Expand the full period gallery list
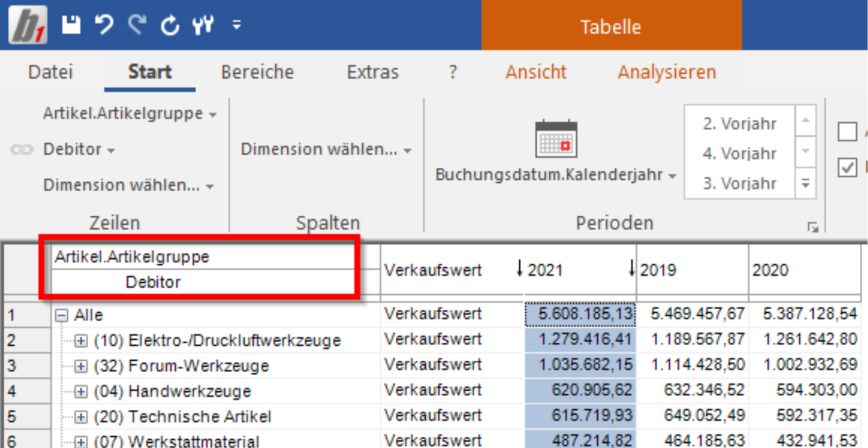Image resolution: width=868 pixels, height=448 pixels. 805,183
